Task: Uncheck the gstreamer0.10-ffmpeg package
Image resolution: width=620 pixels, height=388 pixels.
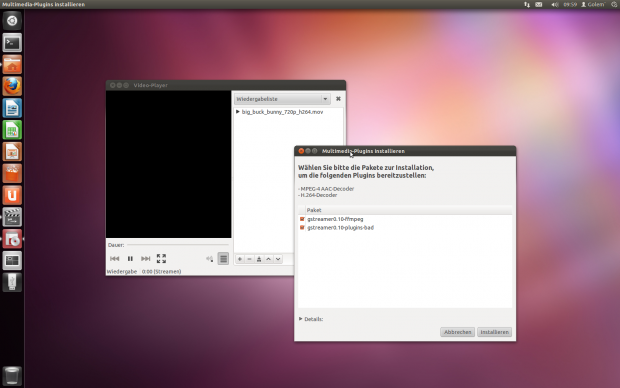Action: pyautogui.click(x=302, y=219)
